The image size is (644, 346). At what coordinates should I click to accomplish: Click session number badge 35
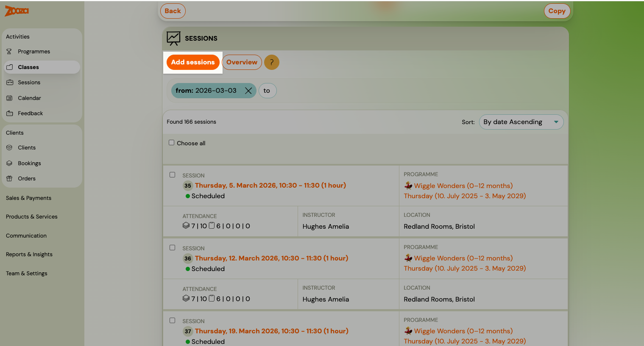pos(188,185)
